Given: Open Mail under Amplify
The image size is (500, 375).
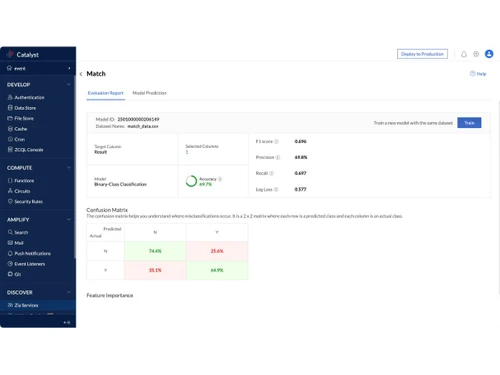Looking at the screenshot, I should pos(16,243).
